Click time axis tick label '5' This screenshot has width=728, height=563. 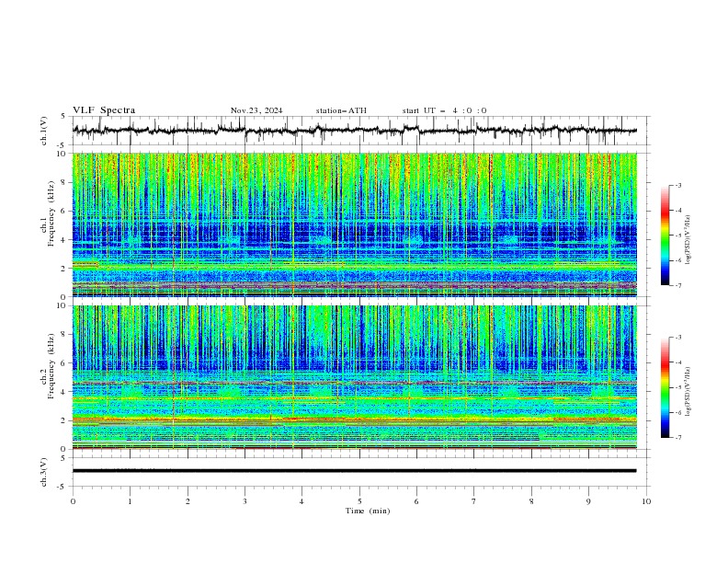(359, 501)
